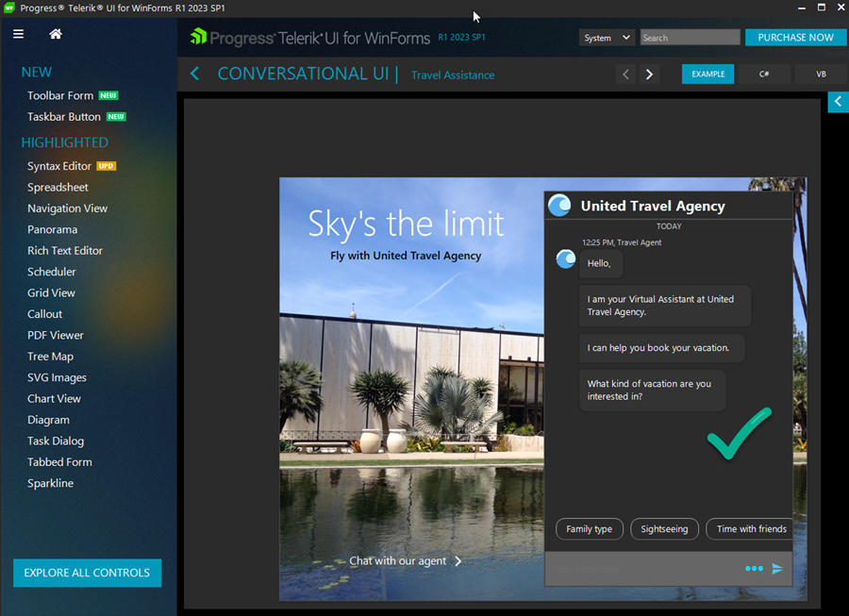Select Navigation View in the sidebar
This screenshot has height=616, width=849.
click(68, 208)
